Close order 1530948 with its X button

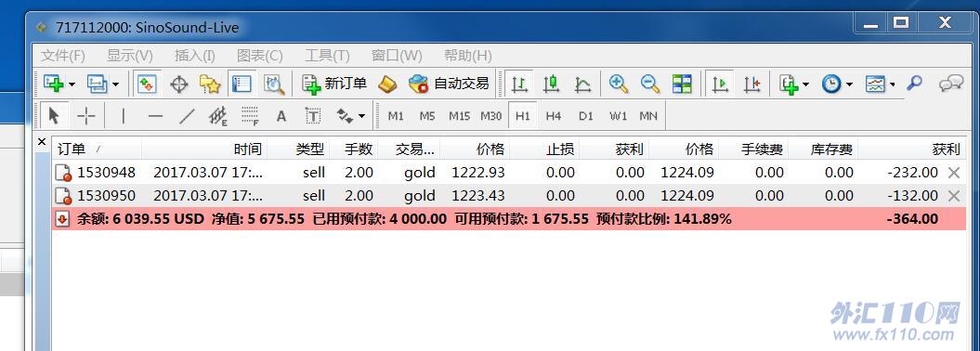tap(954, 173)
